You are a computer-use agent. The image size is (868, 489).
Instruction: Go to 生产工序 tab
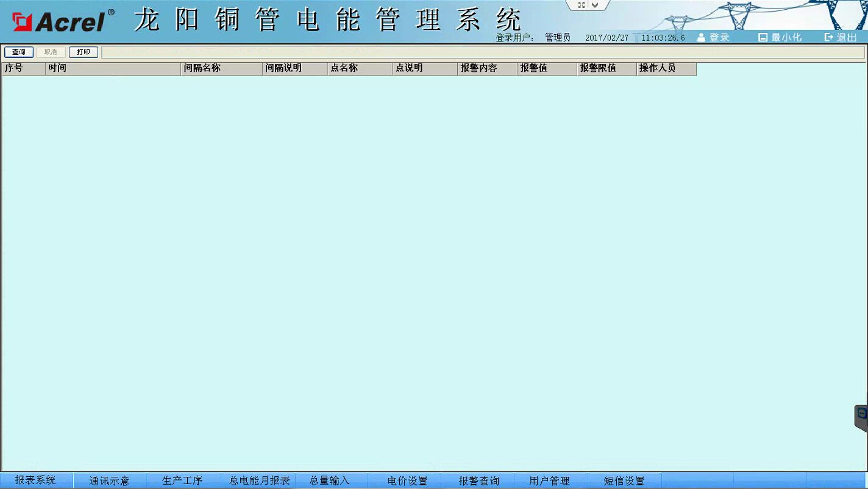coord(182,480)
